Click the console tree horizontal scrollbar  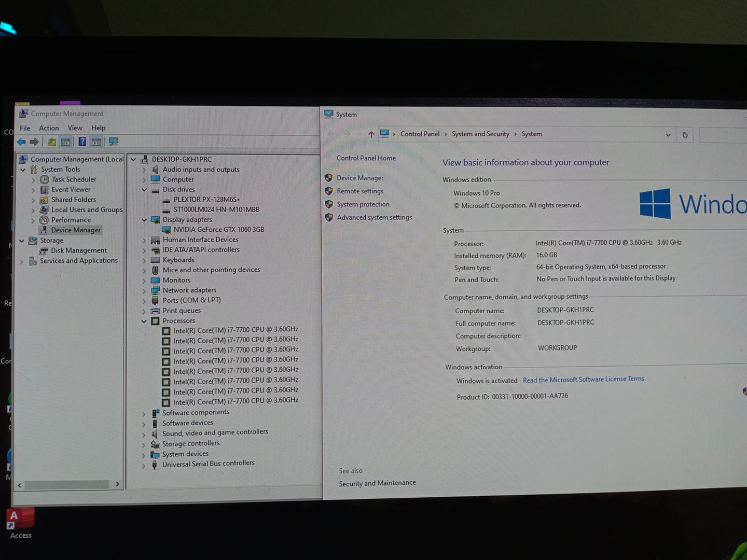click(66, 484)
